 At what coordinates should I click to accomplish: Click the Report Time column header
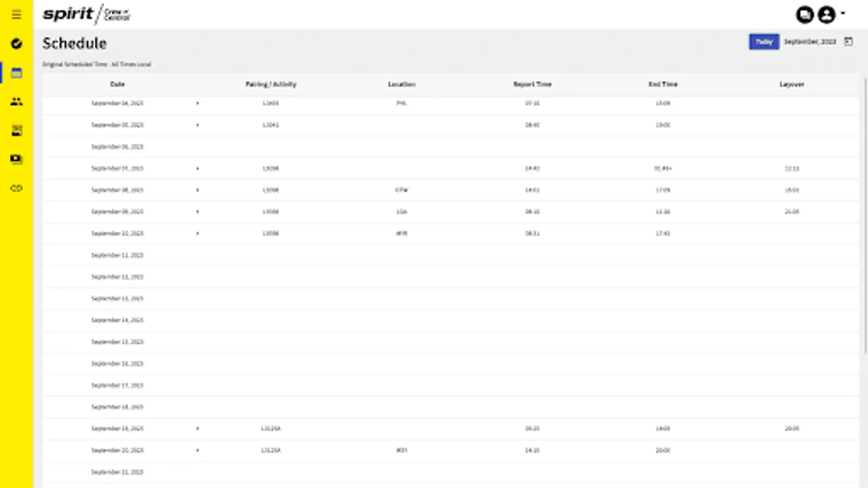click(x=532, y=84)
